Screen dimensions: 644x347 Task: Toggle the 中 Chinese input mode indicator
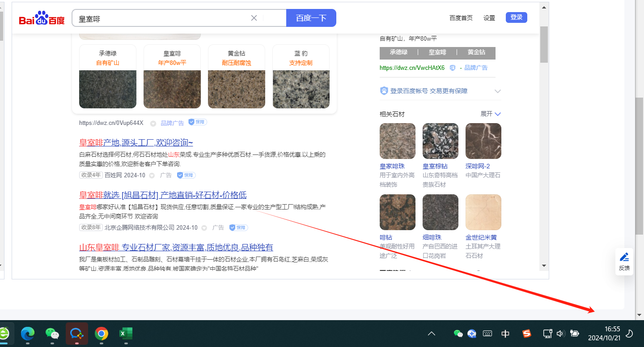point(505,334)
